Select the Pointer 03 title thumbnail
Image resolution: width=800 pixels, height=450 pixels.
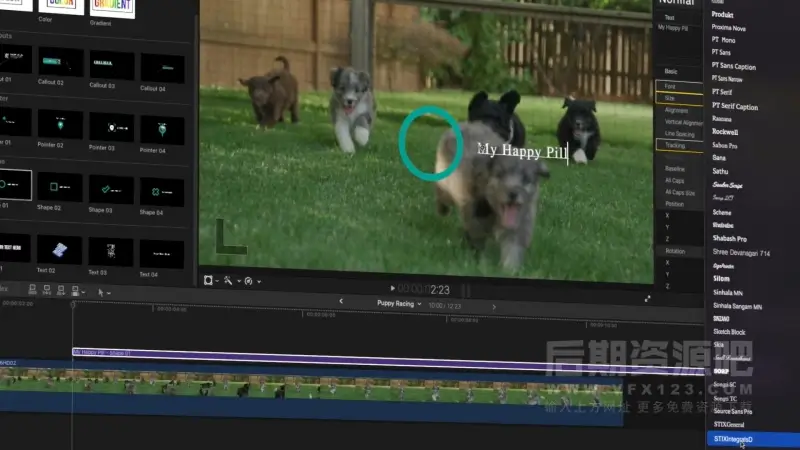[111, 127]
